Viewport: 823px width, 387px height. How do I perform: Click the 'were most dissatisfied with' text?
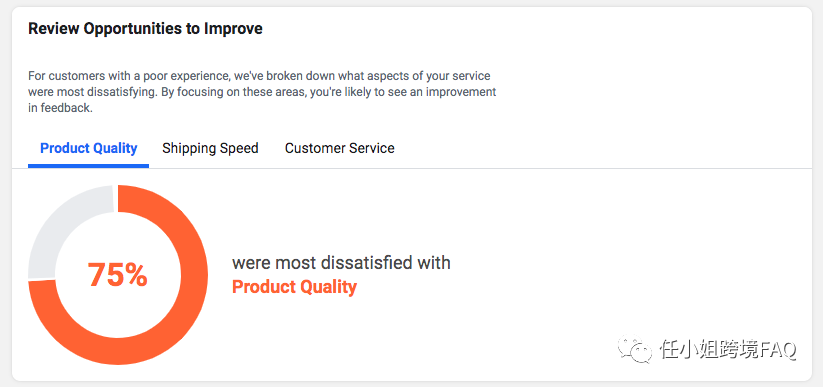(341, 262)
